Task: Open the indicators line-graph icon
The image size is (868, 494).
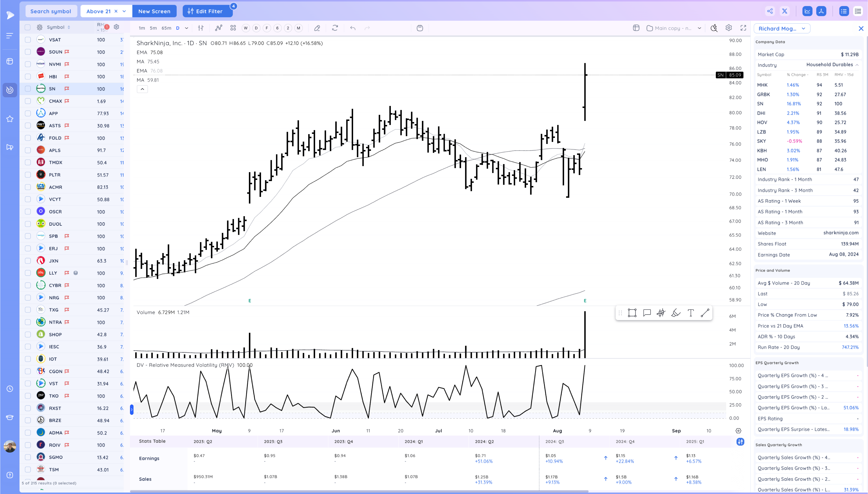Action: pyautogui.click(x=219, y=28)
